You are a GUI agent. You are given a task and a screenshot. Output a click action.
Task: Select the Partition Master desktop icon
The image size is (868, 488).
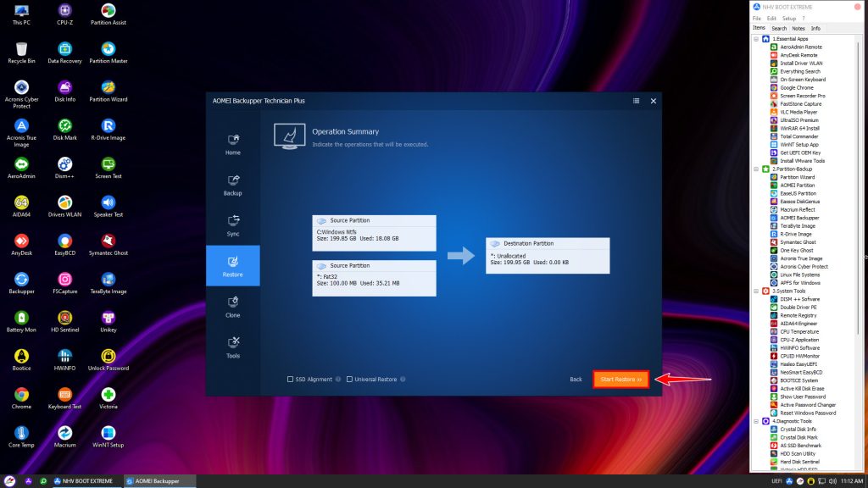coord(108,53)
